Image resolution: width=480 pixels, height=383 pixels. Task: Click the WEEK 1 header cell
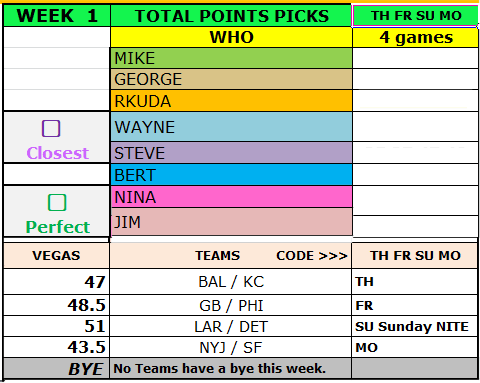(57, 16)
